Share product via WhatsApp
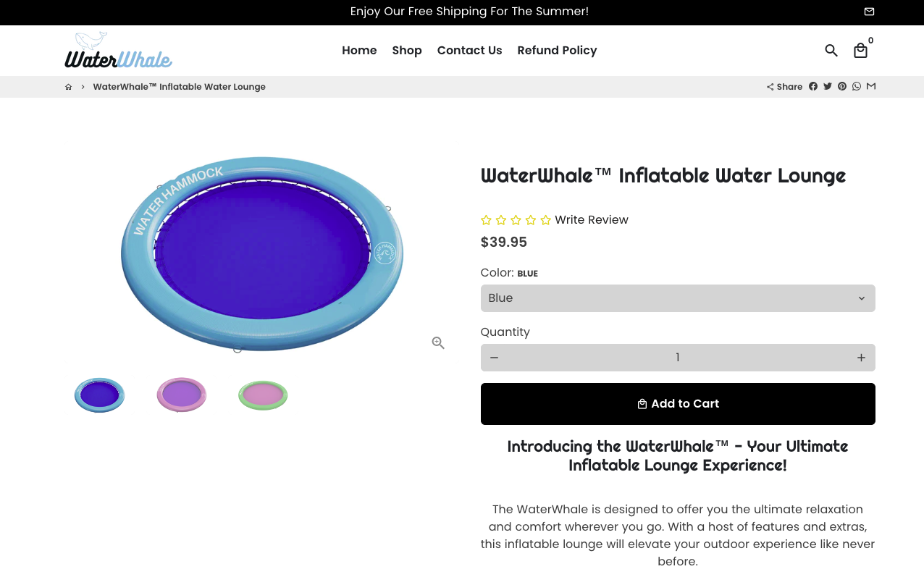 coord(857,86)
